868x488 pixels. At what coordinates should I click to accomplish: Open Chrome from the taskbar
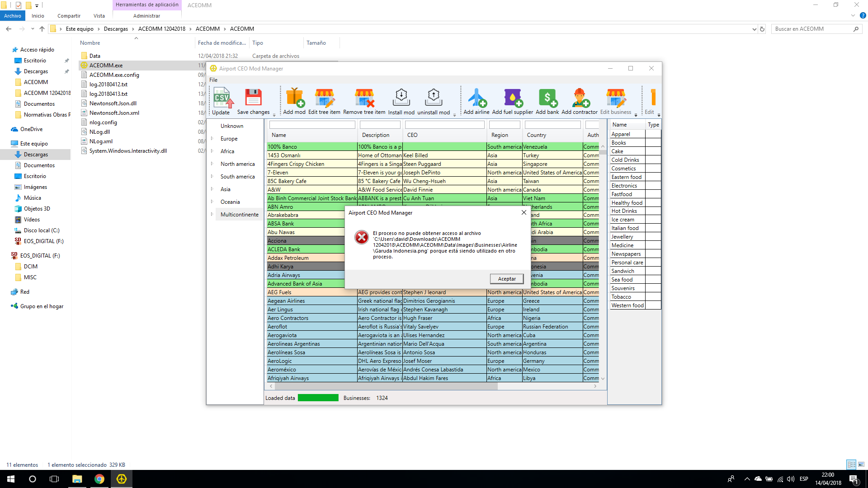(x=99, y=479)
